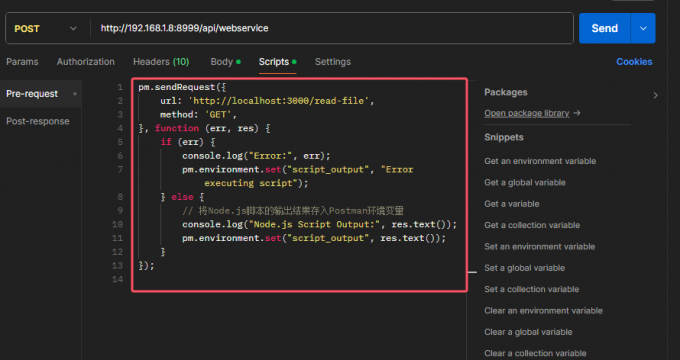Click the 'Node.js Script Output:' console.log line

coord(320,225)
